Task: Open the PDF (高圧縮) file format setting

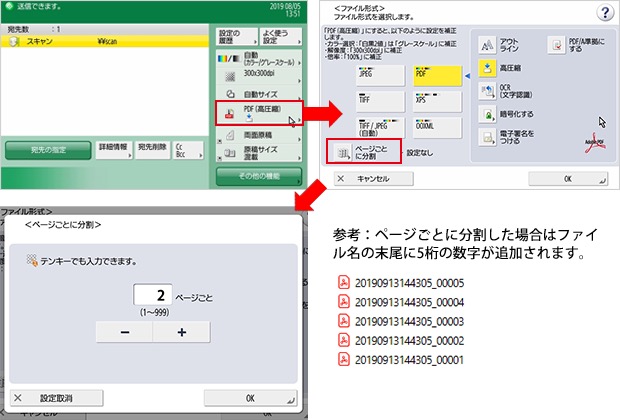Action: (258, 113)
